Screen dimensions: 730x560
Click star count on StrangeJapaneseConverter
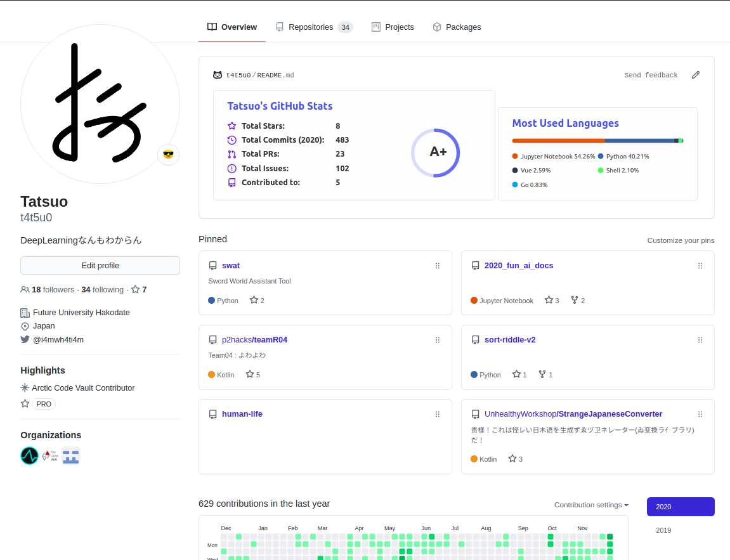click(516, 459)
